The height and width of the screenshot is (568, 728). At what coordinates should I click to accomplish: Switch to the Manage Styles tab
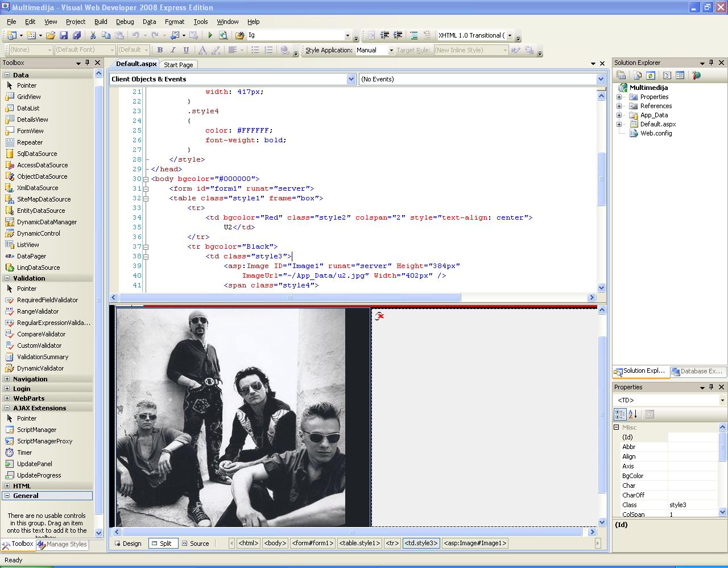[62, 544]
